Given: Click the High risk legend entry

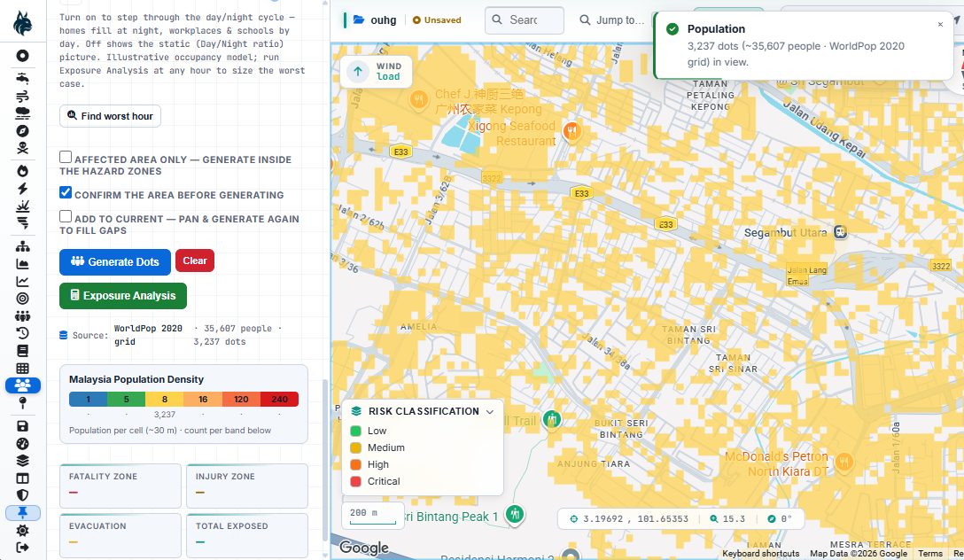Looking at the screenshot, I should 369,464.
